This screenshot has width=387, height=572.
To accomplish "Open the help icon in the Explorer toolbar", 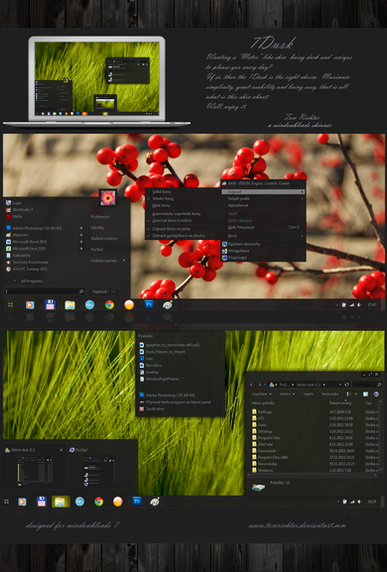I will [376, 394].
